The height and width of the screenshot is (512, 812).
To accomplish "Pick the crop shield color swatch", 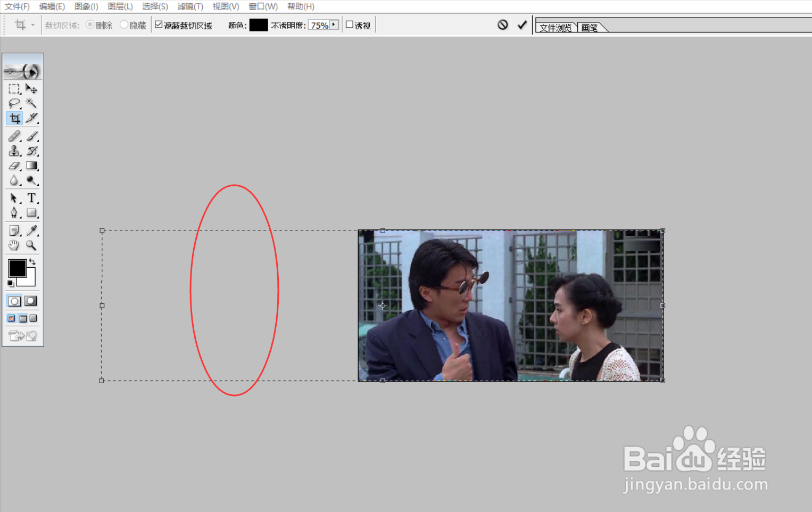I will tap(259, 25).
